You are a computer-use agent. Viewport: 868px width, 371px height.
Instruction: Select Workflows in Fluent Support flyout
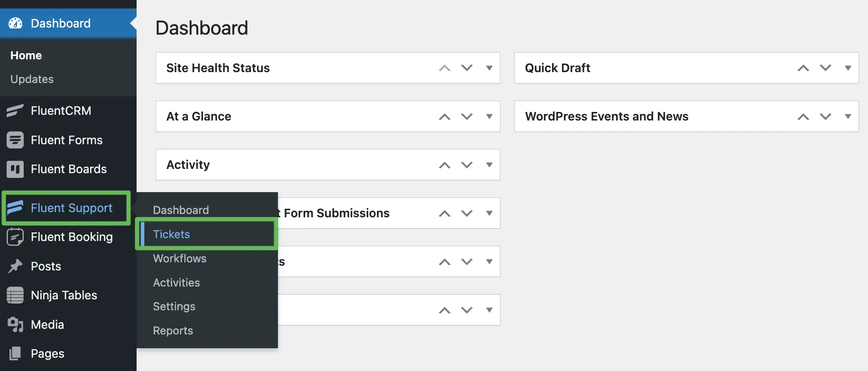coord(180,258)
